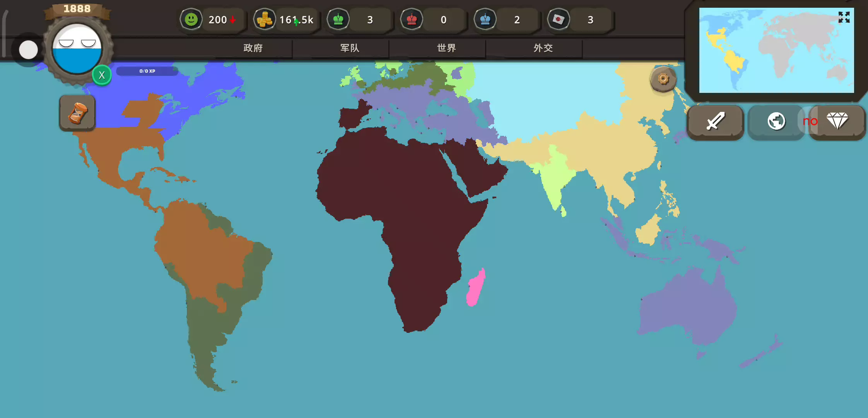Open the 军队 army tab
The image size is (868, 418).
(350, 48)
